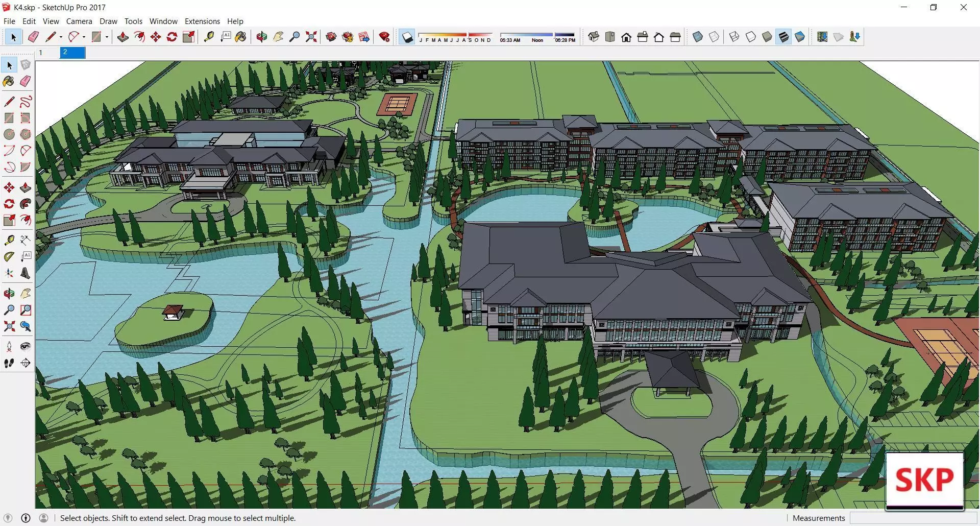
Task: Activate the Circle tool
Action: pos(9,134)
